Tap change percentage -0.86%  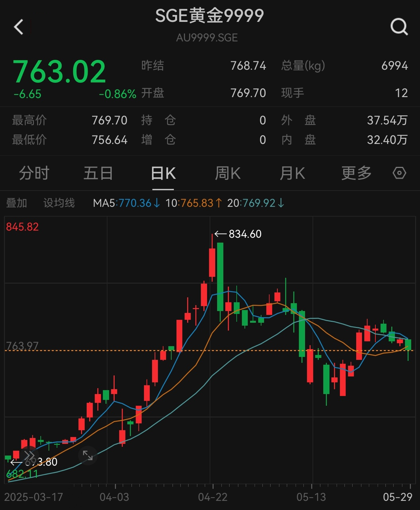[117, 94]
